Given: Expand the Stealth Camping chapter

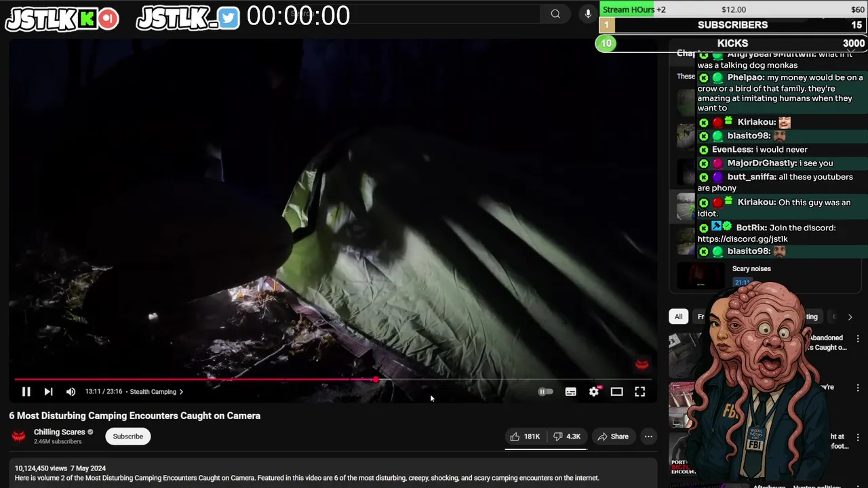Looking at the screenshot, I should [157, 392].
